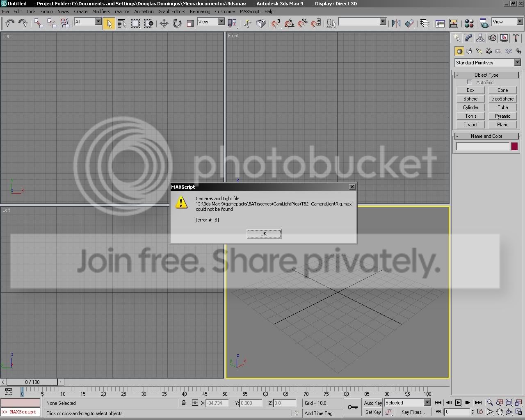Viewport: 525px width, 420px height.
Task: Toggle Key Mode next to frame field
Action: [438, 411]
